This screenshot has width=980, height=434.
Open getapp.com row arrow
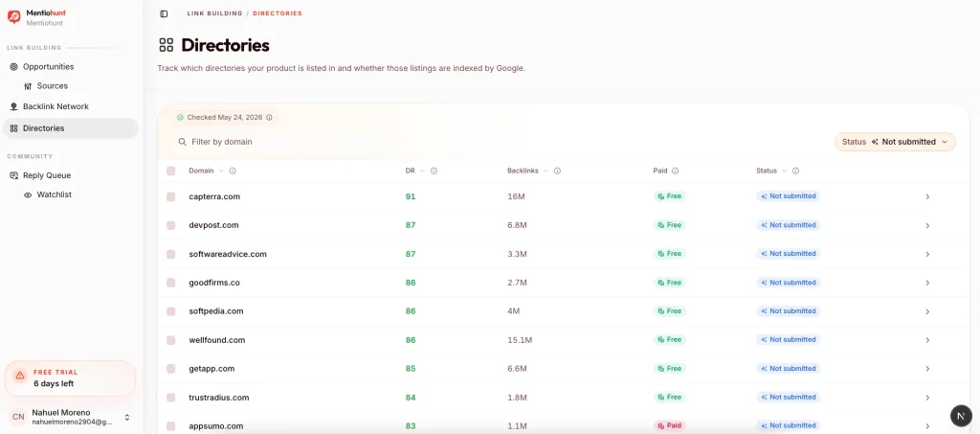pos(927,369)
